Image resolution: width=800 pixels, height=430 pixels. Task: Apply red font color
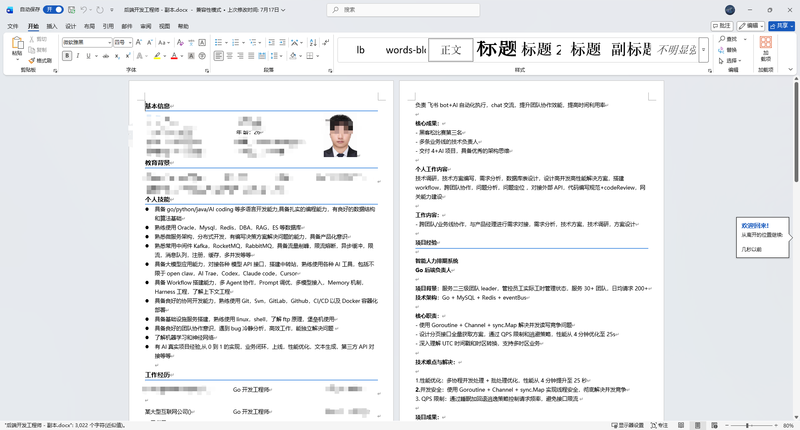click(x=173, y=56)
